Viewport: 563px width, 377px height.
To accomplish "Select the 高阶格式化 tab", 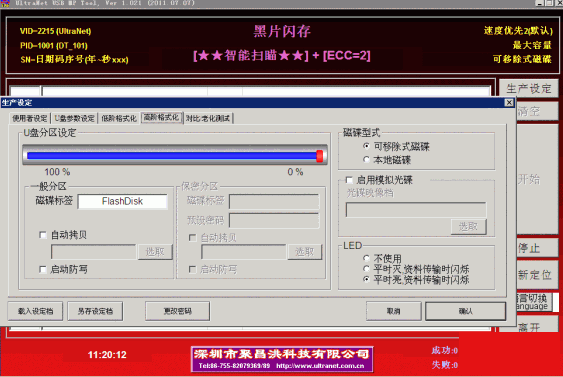I will [161, 117].
